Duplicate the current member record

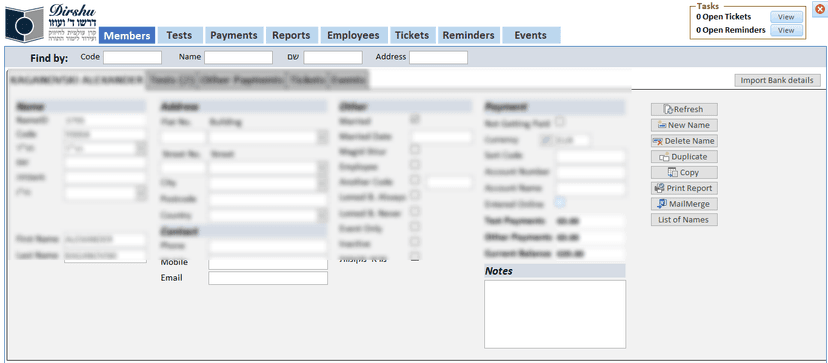(684, 157)
